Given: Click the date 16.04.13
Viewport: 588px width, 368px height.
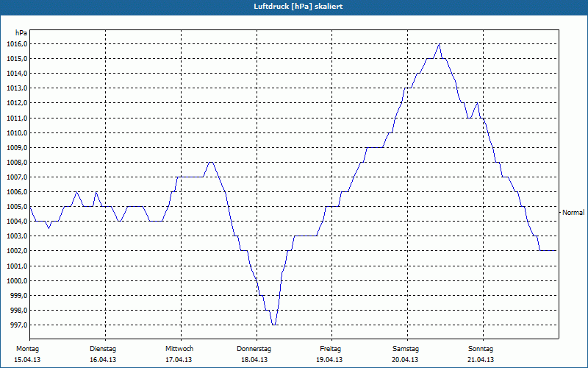Looking at the screenshot, I should coord(103,360).
